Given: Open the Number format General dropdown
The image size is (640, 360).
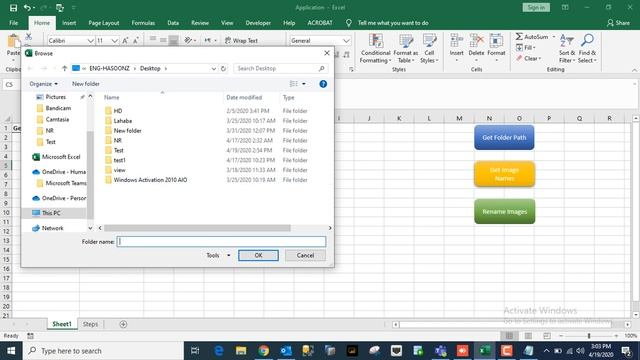Looking at the screenshot, I should (x=346, y=41).
